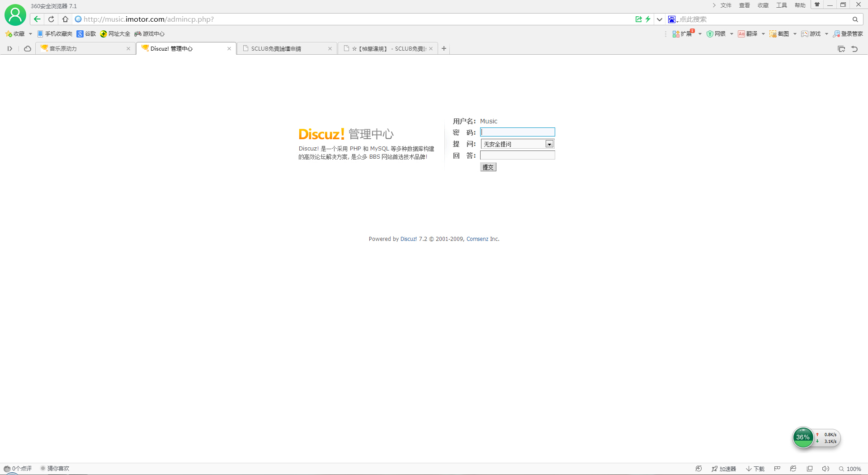
Task: Open the 截图 screenshot tool
Action: [779, 34]
